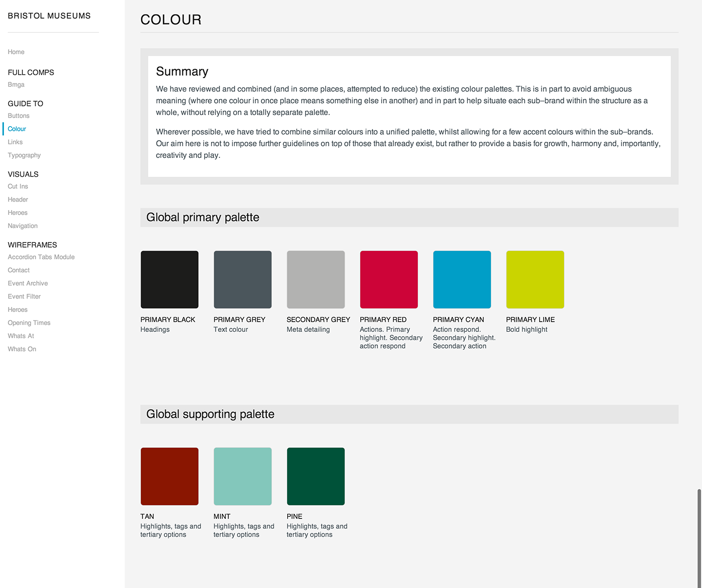
Task: Select the Mint supporting colour swatch
Action: click(242, 476)
